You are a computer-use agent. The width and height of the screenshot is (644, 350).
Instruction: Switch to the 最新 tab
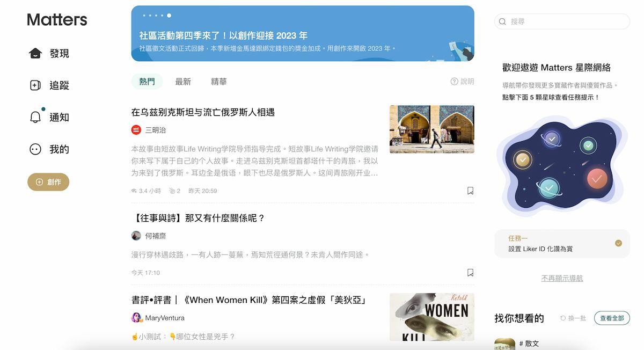pyautogui.click(x=182, y=81)
